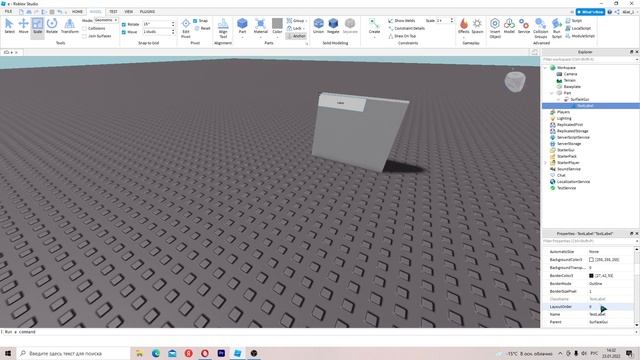Click the BackgroundColor3 white swatch
This screenshot has height=360, width=640.
click(591, 260)
